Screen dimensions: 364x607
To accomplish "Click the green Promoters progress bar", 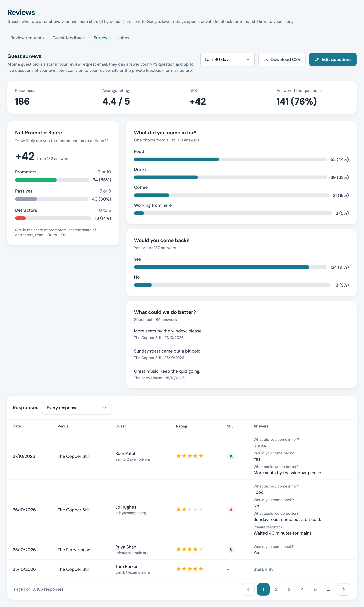I will click(36, 180).
